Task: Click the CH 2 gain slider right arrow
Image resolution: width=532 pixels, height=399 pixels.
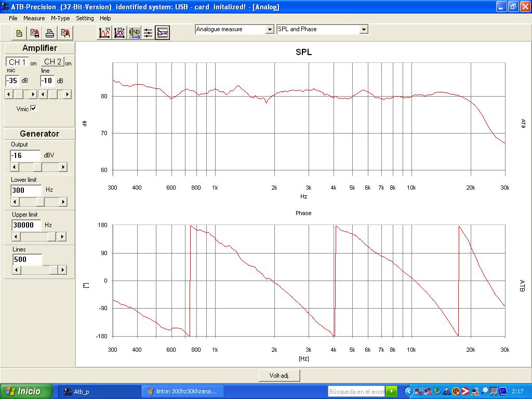Action: tap(67, 95)
